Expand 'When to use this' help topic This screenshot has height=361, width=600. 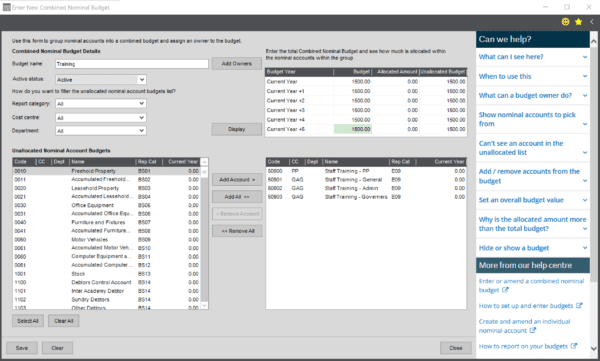[533, 76]
